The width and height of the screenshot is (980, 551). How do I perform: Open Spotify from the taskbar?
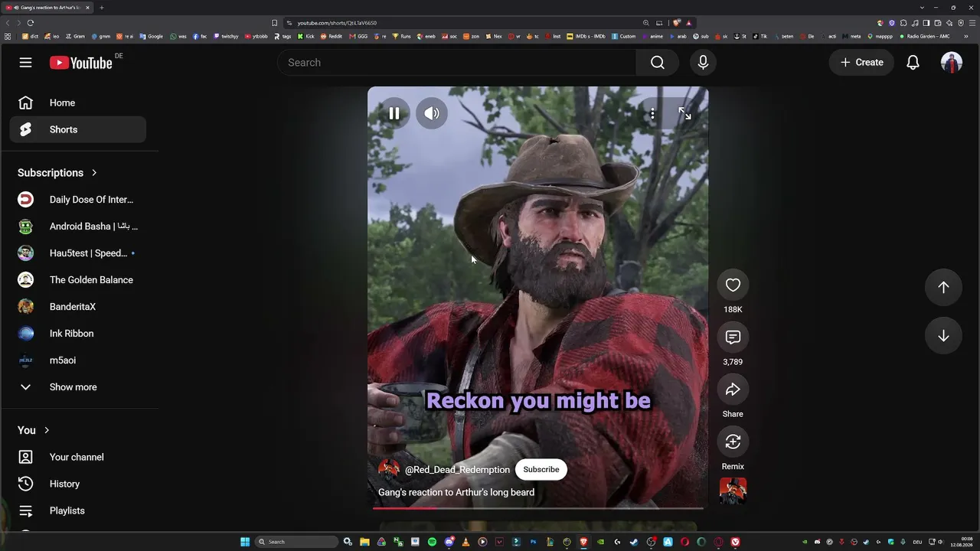click(x=432, y=542)
